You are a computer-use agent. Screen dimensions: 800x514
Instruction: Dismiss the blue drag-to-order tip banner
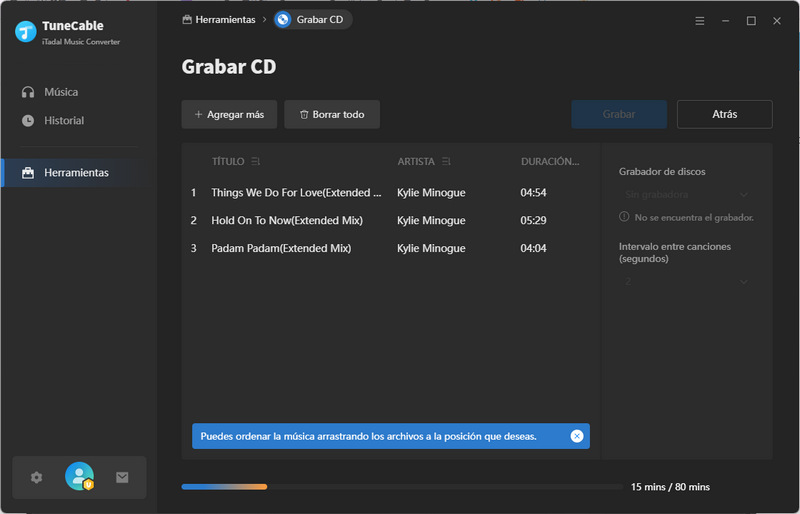[577, 436]
